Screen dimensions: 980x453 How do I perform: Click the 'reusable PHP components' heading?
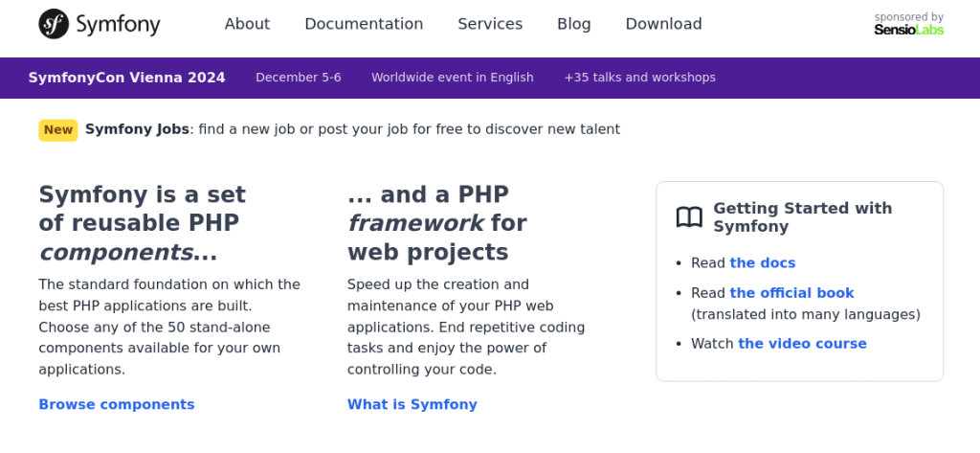pyautogui.click(x=143, y=223)
